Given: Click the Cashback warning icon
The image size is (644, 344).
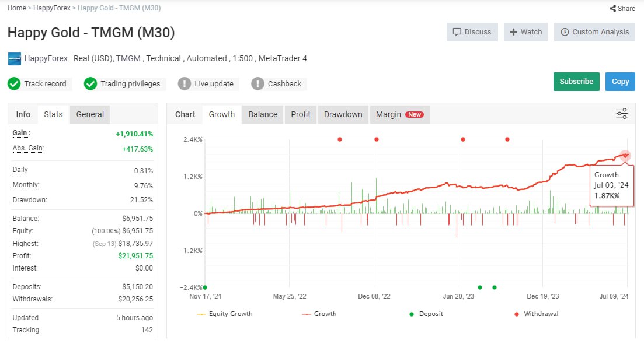Looking at the screenshot, I should [x=257, y=84].
